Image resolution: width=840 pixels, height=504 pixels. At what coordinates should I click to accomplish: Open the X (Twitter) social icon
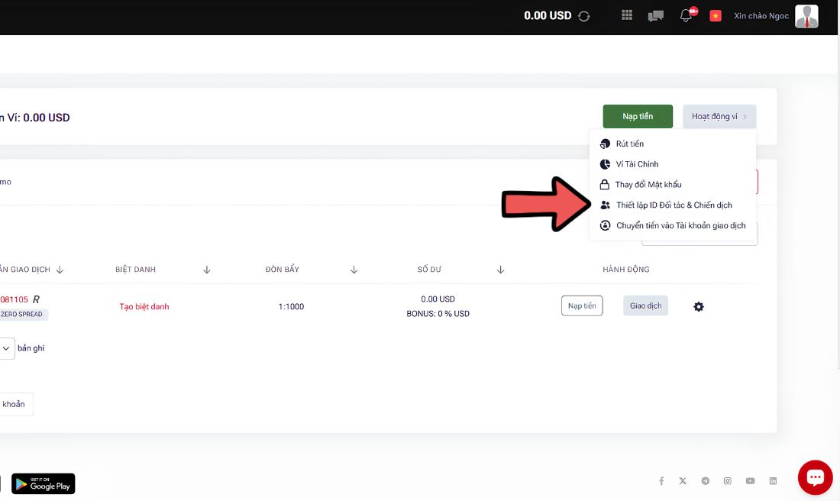point(683,481)
